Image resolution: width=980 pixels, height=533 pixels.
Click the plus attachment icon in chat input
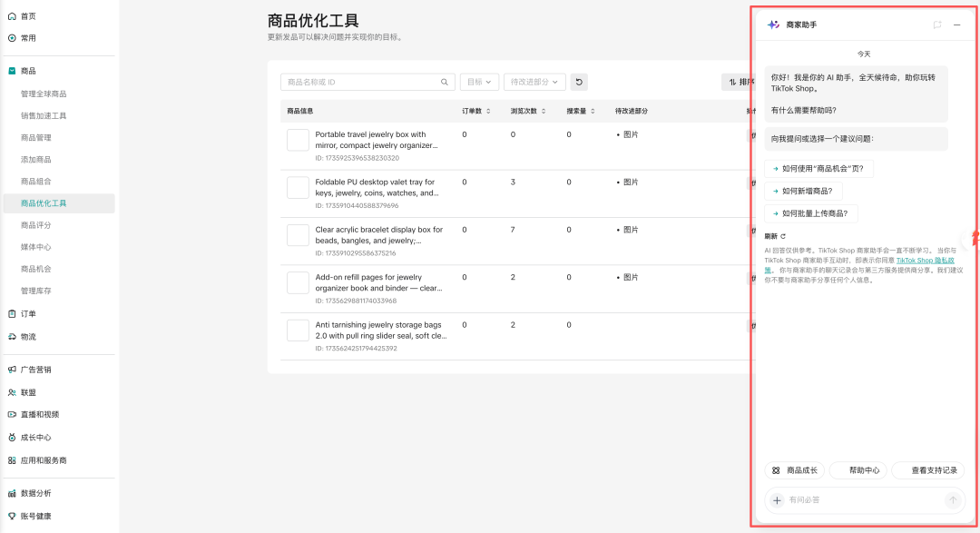[777, 499]
